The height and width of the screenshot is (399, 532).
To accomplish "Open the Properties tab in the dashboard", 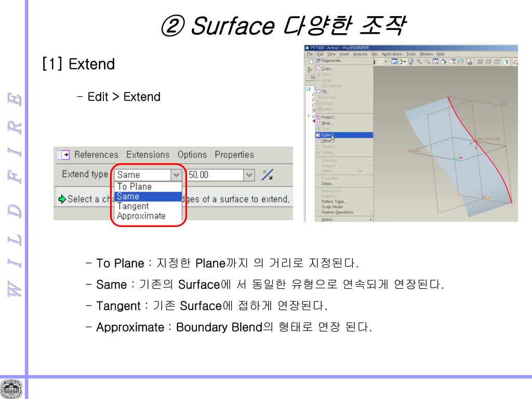I will (x=234, y=155).
